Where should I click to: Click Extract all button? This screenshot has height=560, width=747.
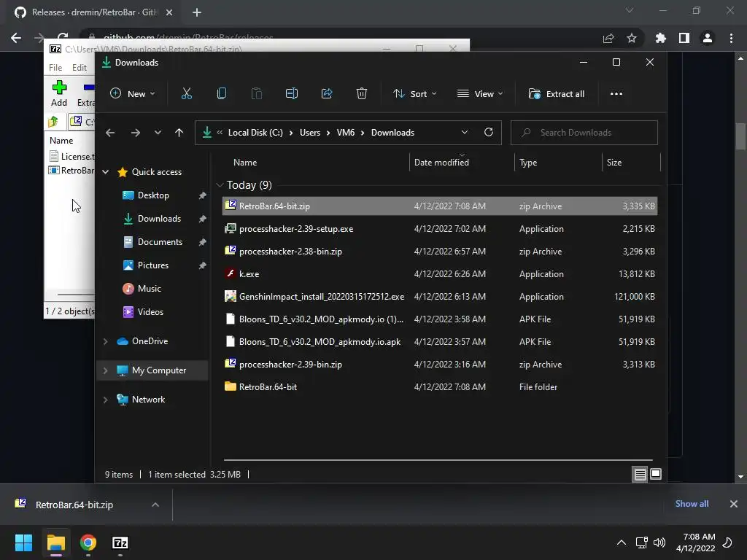click(557, 94)
